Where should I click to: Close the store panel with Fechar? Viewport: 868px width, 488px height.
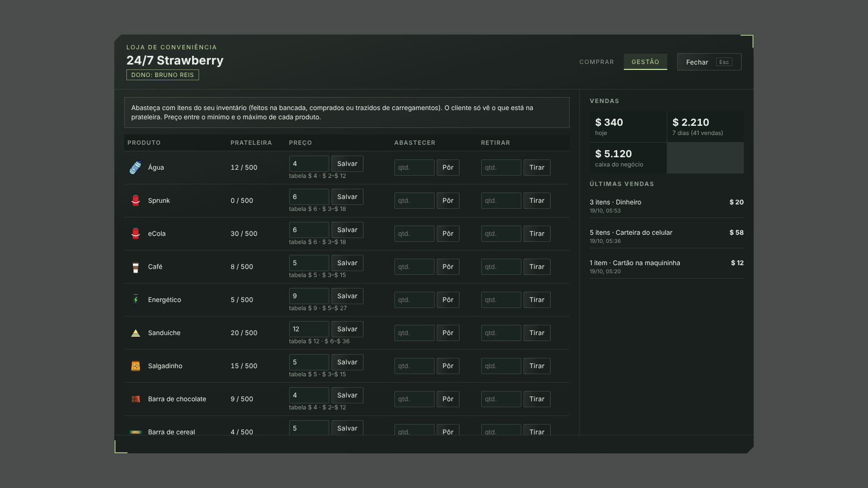[709, 62]
